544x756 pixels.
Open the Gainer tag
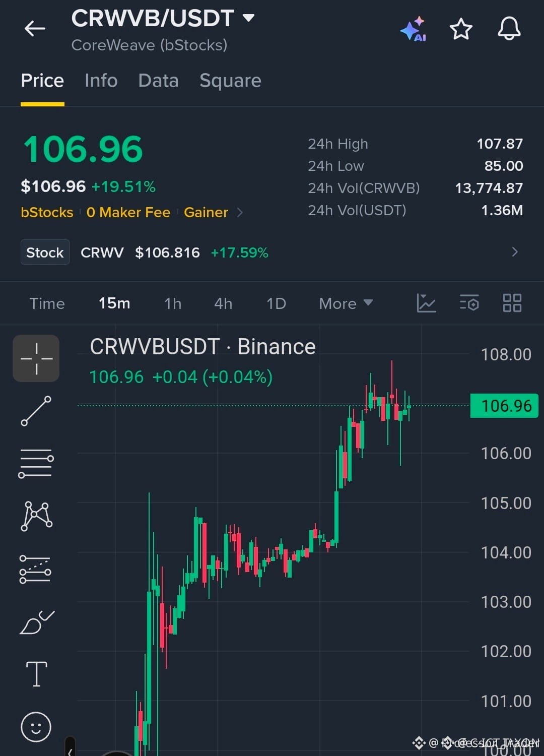pyautogui.click(x=206, y=212)
